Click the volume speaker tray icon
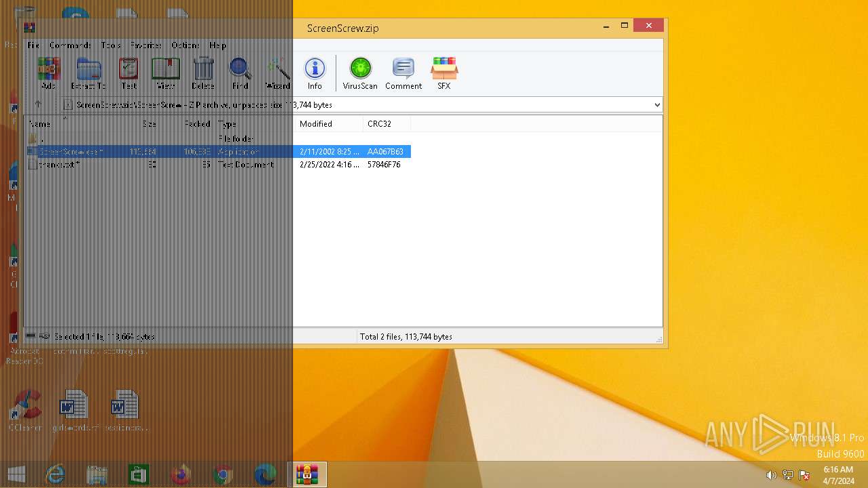Viewport: 868px width, 488px height. click(771, 475)
